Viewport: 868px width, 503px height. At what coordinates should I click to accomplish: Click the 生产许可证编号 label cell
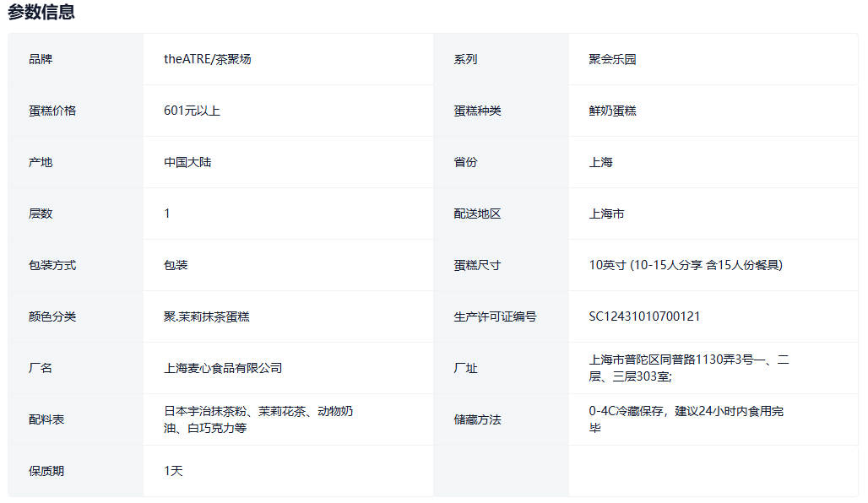coord(495,316)
